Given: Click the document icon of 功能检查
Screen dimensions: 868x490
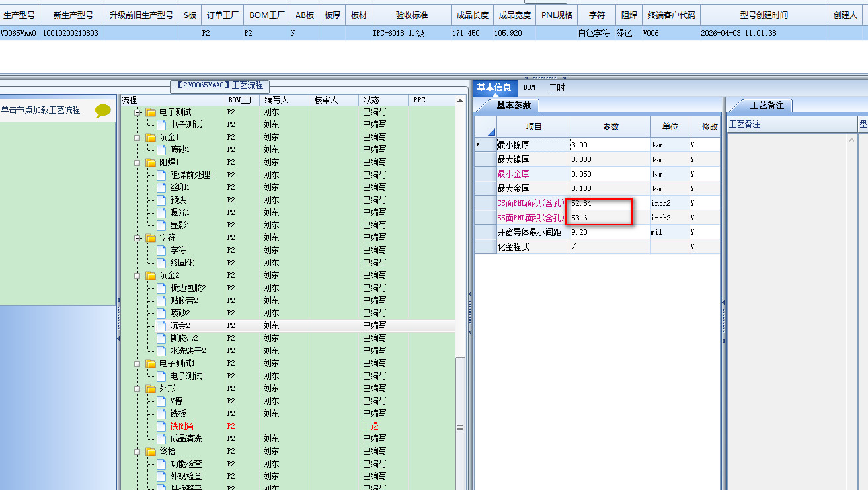Looking at the screenshot, I should tap(161, 464).
